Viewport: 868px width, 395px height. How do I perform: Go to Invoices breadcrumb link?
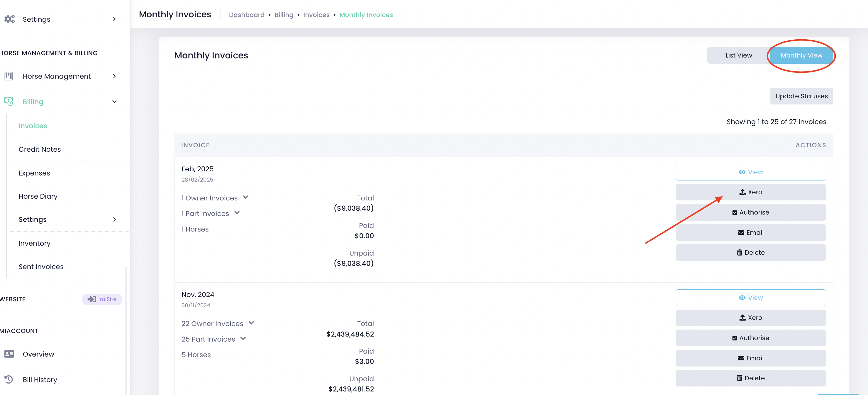point(316,15)
